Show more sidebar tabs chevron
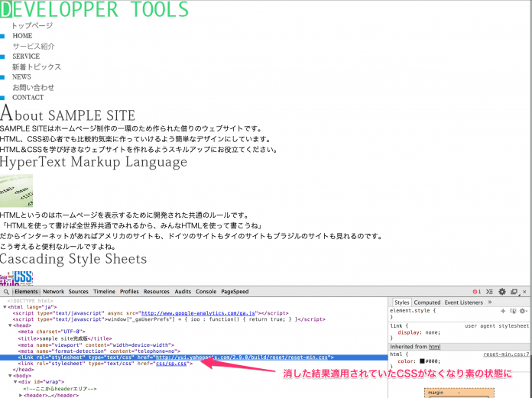This screenshot has height=398, width=532. (490, 302)
